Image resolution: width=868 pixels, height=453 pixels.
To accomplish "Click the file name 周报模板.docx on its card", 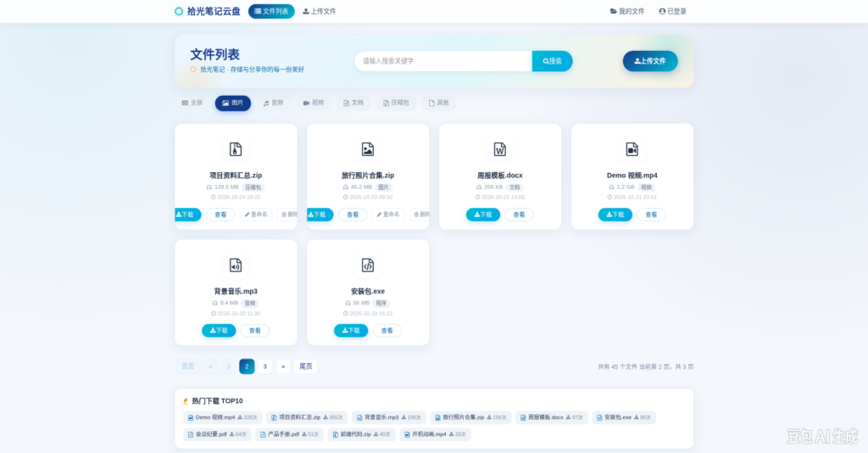I will 500,176.
